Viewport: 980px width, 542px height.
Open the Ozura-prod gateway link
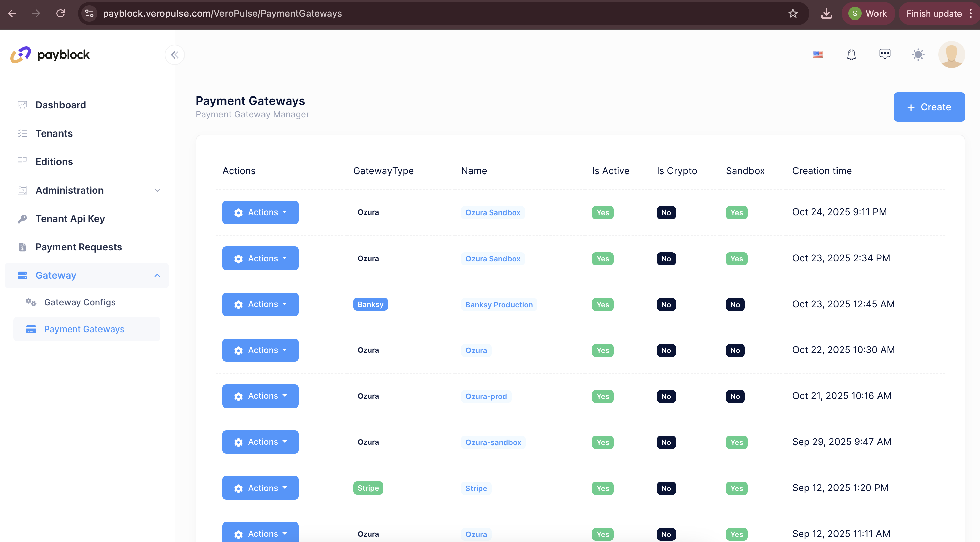click(486, 396)
